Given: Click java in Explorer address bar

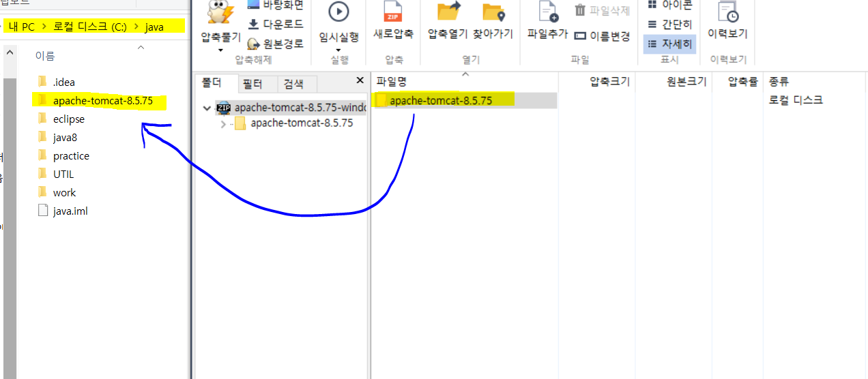Looking at the screenshot, I should pyautogui.click(x=155, y=27).
